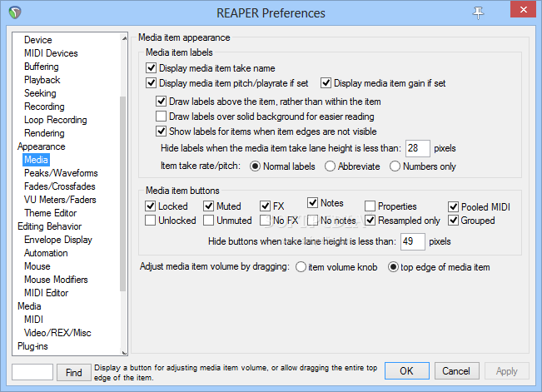Open Peaks/Waveforms preferences page
The width and height of the screenshot is (542, 392).
(x=61, y=173)
